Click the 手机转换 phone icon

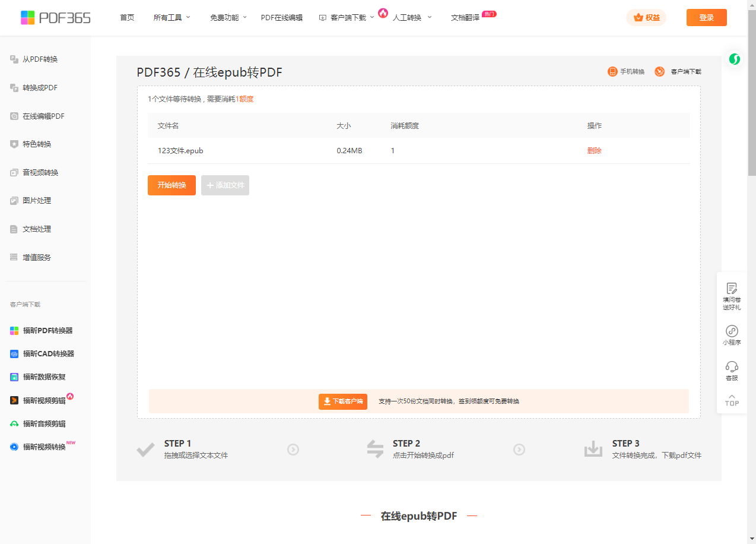pos(612,72)
